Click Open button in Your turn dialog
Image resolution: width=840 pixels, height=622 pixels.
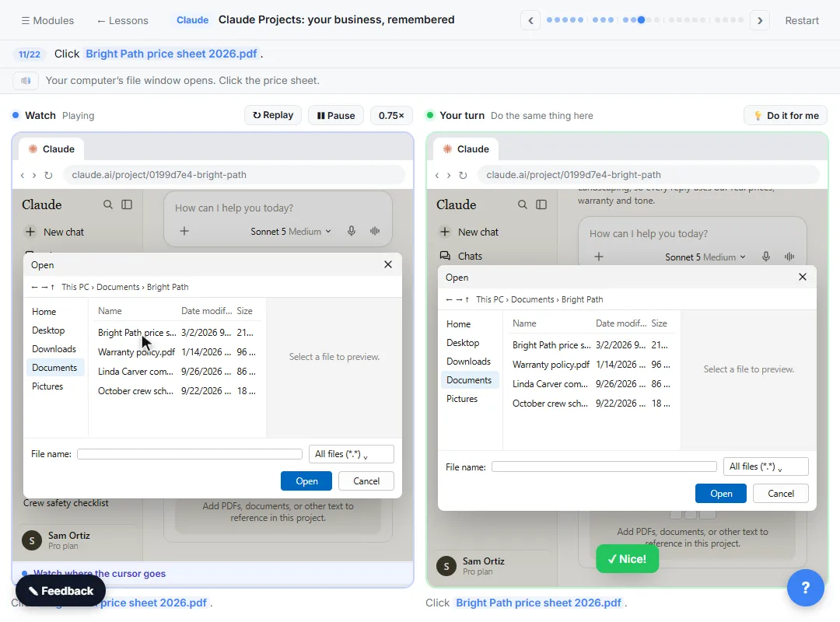721,494
